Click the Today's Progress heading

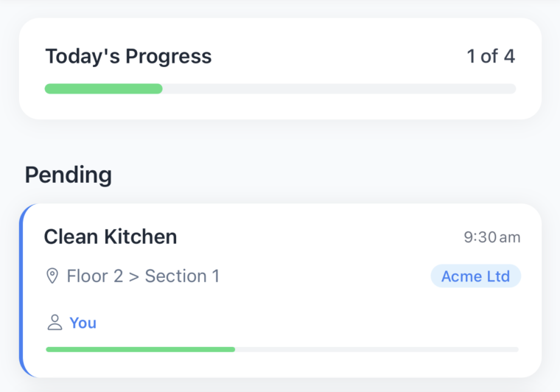[x=128, y=57]
